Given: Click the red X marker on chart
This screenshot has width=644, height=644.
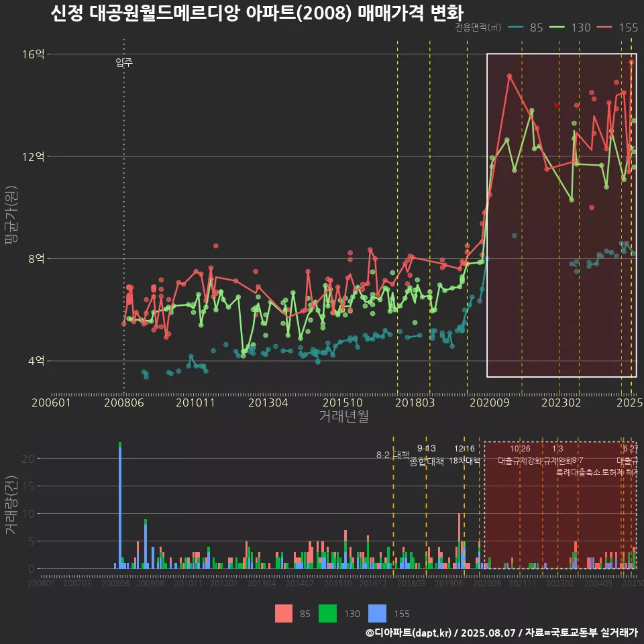Looking at the screenshot, I should [x=557, y=105].
